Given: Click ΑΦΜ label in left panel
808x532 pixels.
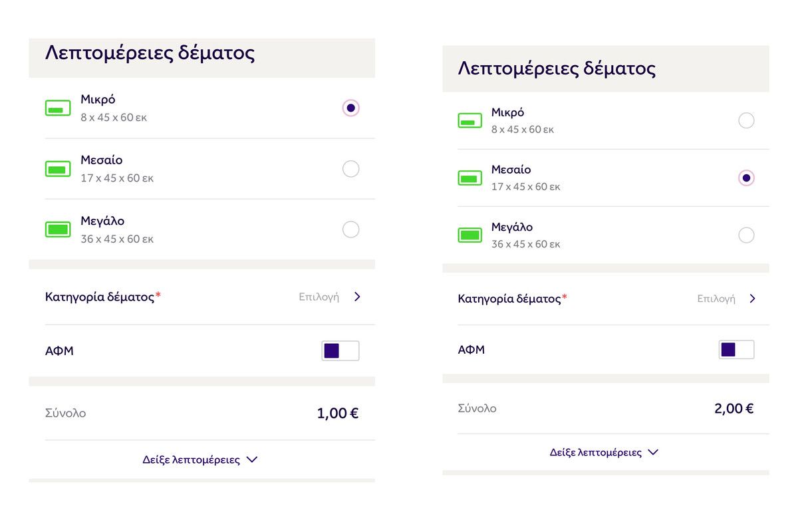Looking at the screenshot, I should pyautogui.click(x=59, y=350).
